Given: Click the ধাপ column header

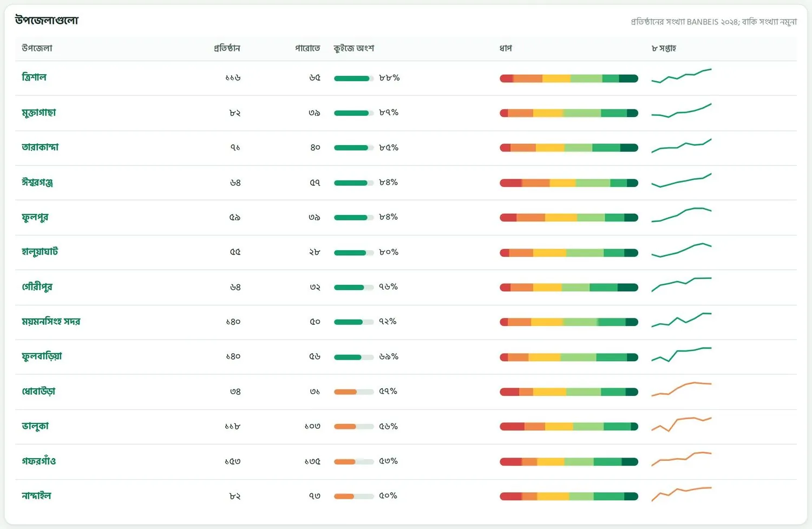Looking at the screenshot, I should [x=506, y=48].
